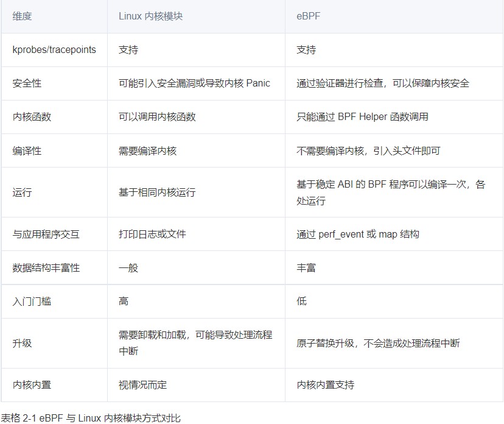
Task: Click the cell reading 可能引入安全漏洞或导致内核 Panic
Action: click(194, 83)
